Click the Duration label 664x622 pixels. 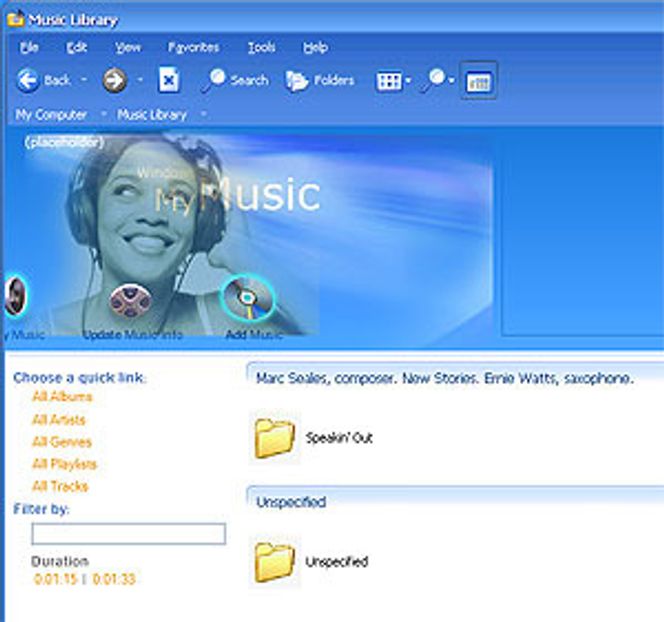(60, 561)
